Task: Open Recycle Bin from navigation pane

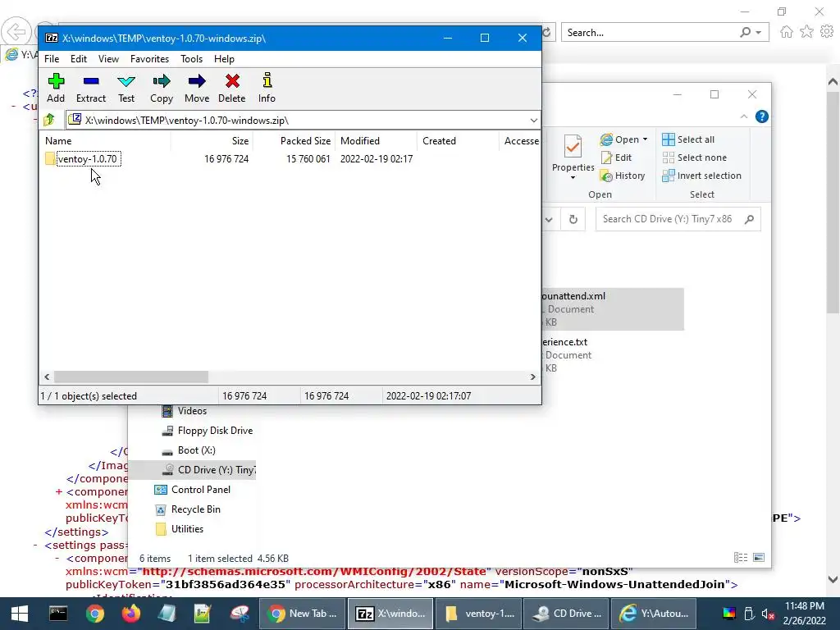Action: pos(188,509)
